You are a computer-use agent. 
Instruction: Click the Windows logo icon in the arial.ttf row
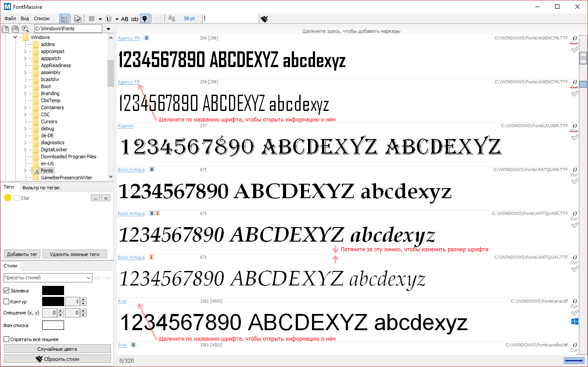tap(574, 322)
